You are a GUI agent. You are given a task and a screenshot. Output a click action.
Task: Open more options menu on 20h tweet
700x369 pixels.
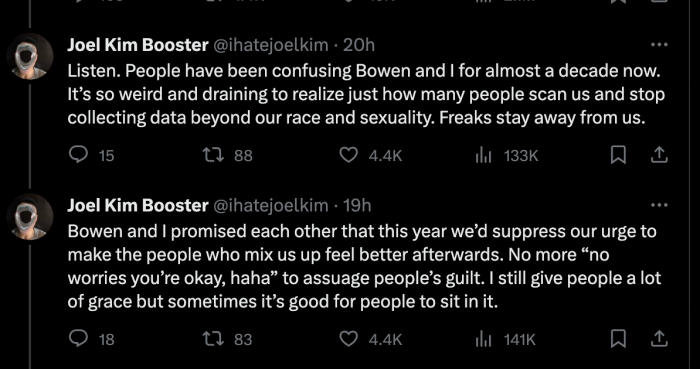click(659, 45)
